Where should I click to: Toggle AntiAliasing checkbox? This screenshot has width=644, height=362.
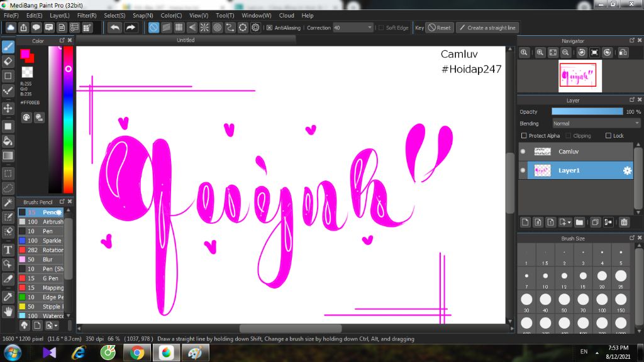pyautogui.click(x=269, y=28)
